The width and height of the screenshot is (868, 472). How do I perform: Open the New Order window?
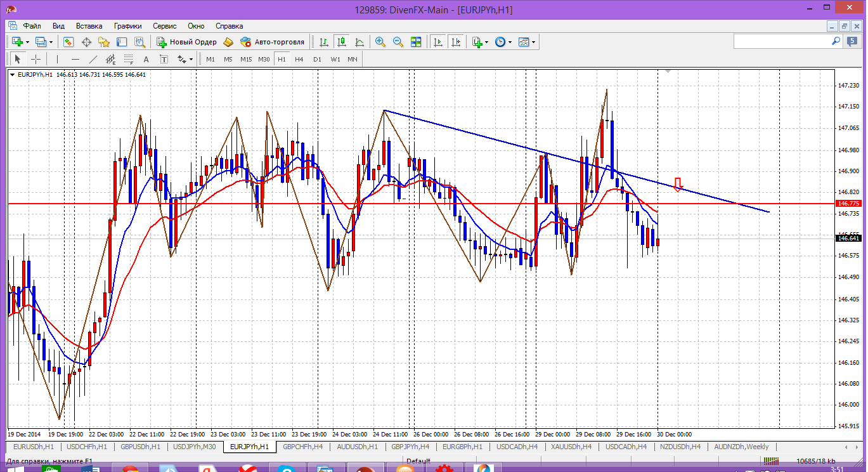point(186,42)
